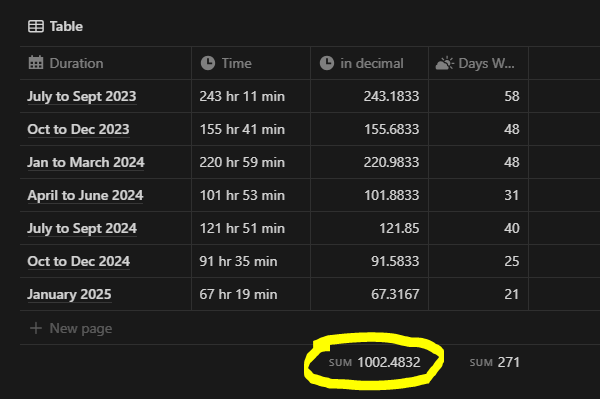600x399 pixels.
Task: Click the decimal value 91.5833
Action: (395, 261)
